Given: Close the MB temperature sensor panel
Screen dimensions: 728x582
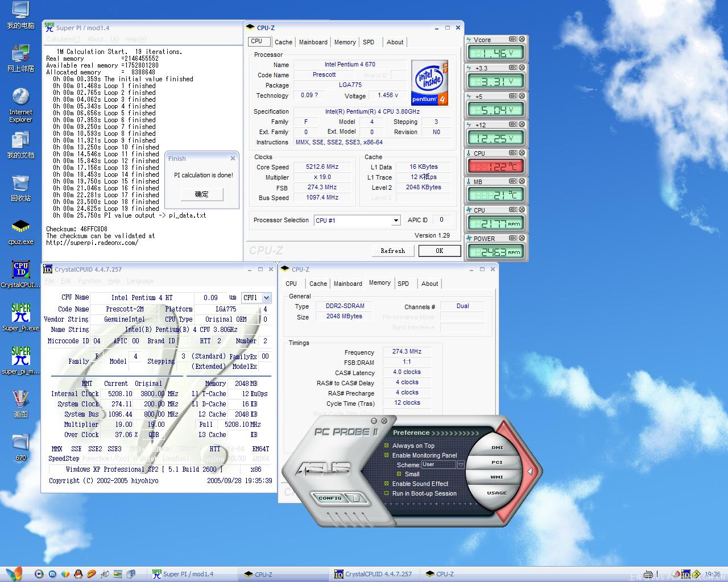Looking at the screenshot, I should click(x=522, y=181).
